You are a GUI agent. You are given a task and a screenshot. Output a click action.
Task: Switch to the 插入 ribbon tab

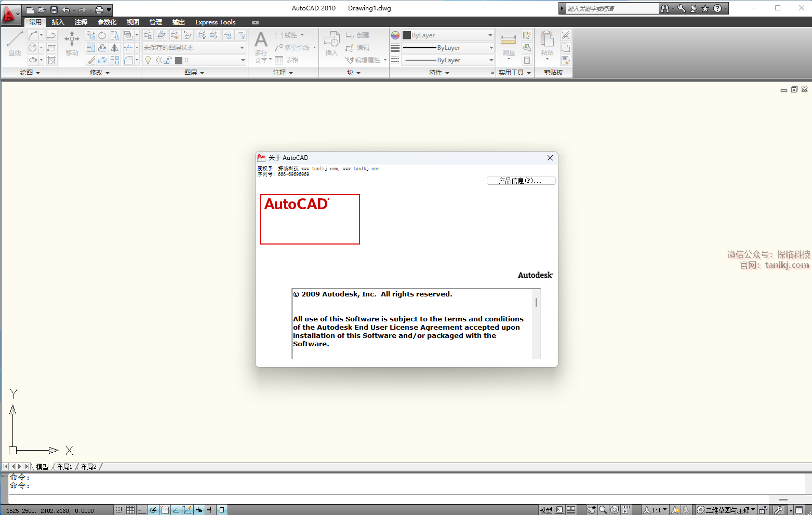coord(58,22)
